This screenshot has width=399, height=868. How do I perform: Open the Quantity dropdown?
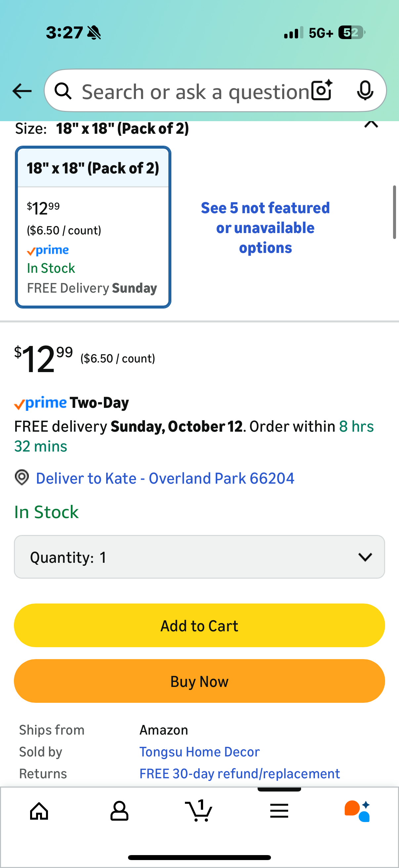coord(199,557)
